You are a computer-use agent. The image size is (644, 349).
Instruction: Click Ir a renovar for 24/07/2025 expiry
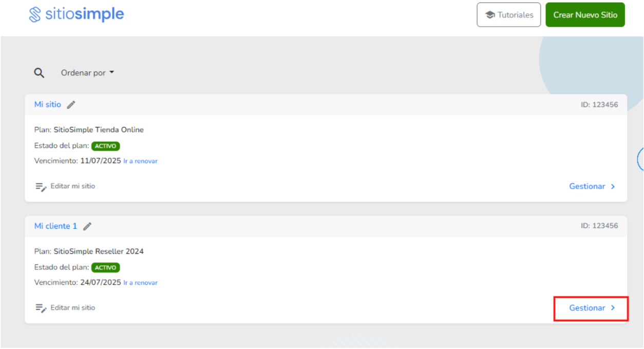coord(140,283)
